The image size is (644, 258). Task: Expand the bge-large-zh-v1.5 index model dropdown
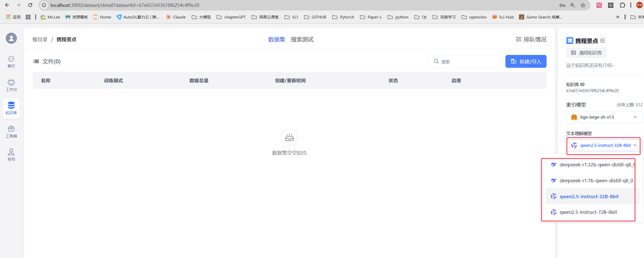click(604, 117)
